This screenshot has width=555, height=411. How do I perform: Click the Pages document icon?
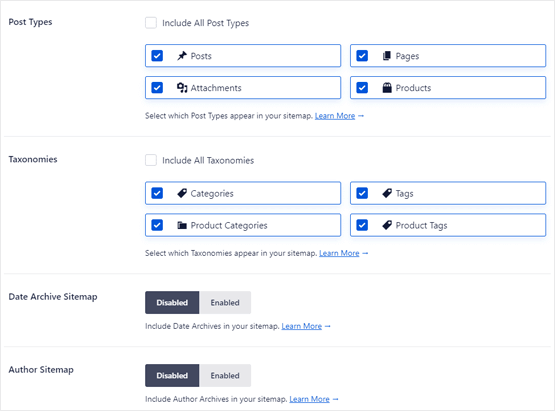pyautogui.click(x=387, y=56)
